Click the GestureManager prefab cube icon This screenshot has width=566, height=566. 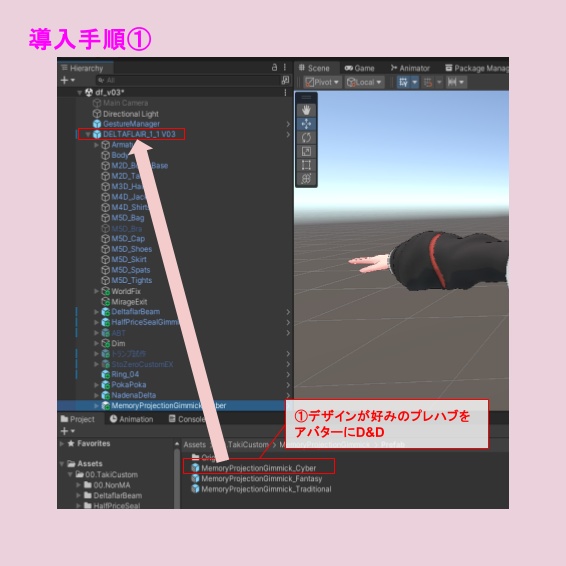coord(97,124)
